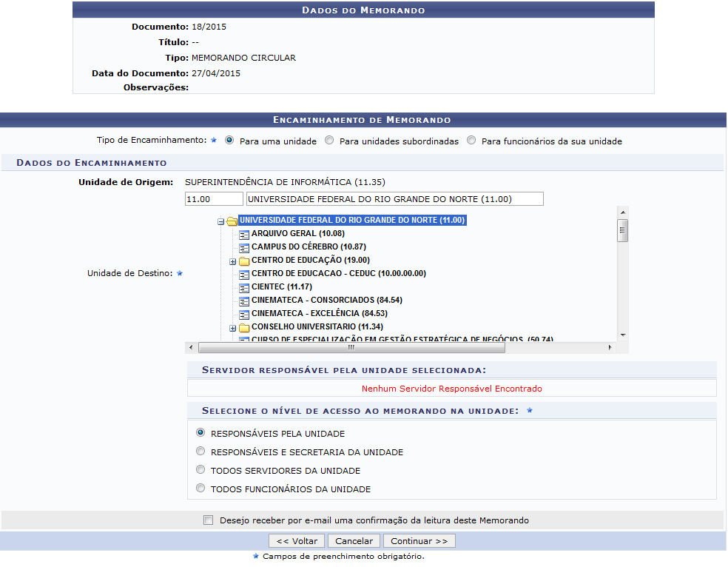Expand the CONSELHO UNIVERSITARIO tree node
The height and width of the screenshot is (567, 728).
coord(232,328)
